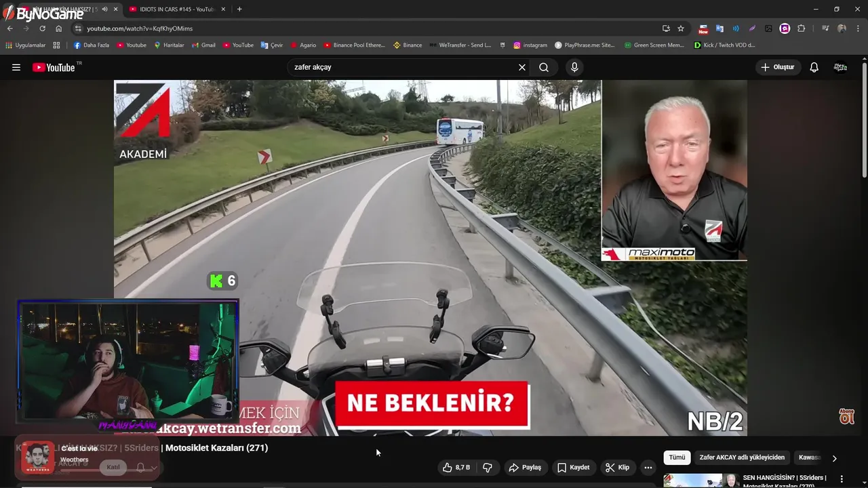View site information icon before URL

[78, 28]
